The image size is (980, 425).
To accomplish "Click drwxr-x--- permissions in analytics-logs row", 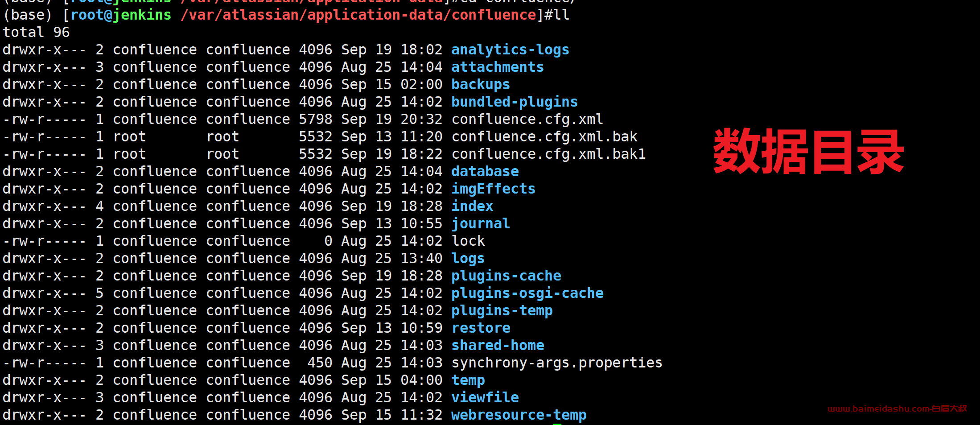I will 44,50.
